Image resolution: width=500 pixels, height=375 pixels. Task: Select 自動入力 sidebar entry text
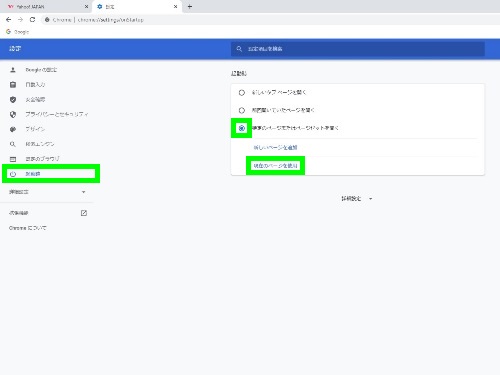pyautogui.click(x=35, y=85)
